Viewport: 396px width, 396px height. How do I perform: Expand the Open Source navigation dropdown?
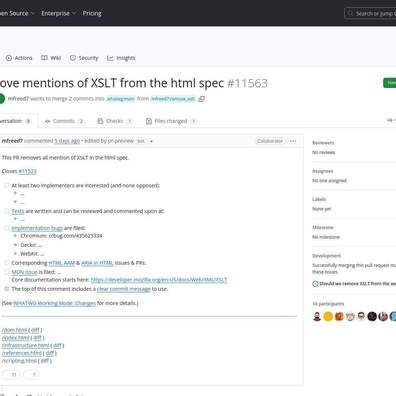pos(17,13)
